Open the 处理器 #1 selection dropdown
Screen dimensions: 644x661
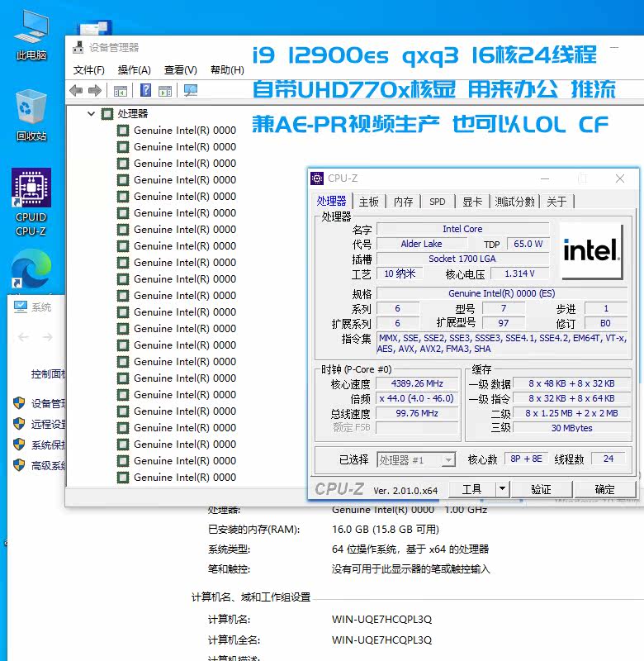coord(448,460)
